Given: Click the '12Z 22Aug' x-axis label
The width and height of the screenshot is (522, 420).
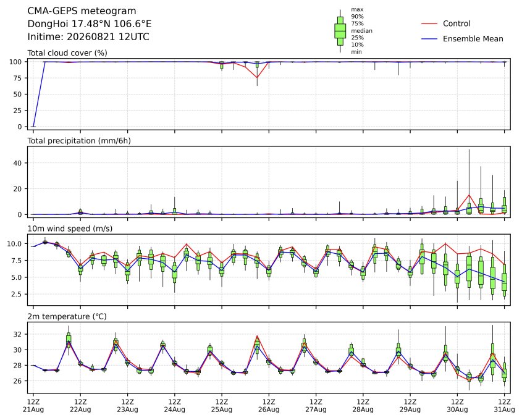Looking at the screenshot, I should [80, 406].
